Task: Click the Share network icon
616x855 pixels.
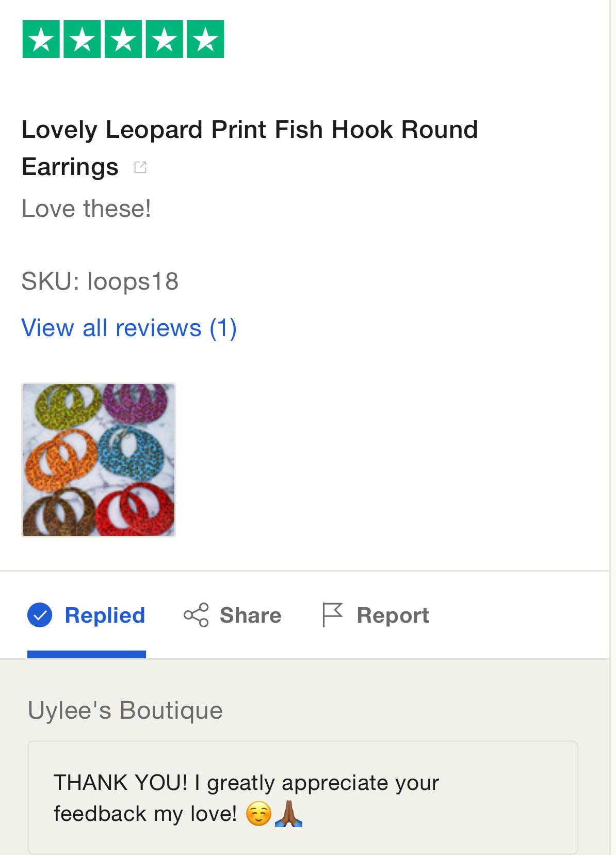Action: click(196, 615)
